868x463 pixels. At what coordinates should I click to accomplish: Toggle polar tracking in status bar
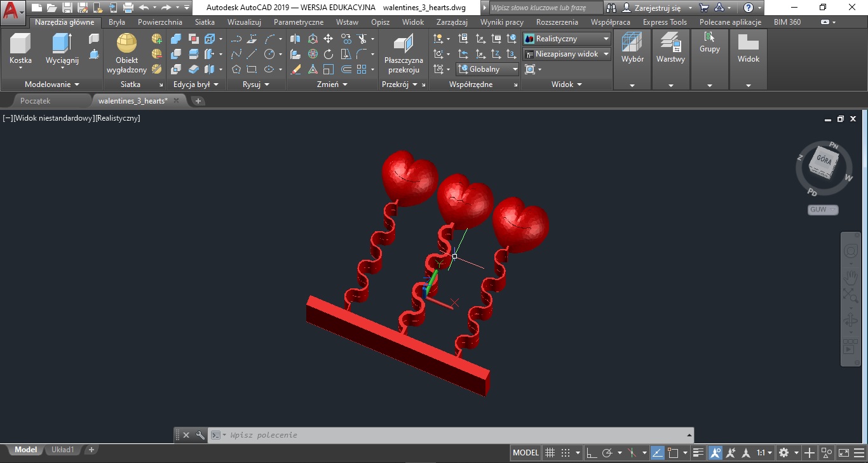(607, 453)
